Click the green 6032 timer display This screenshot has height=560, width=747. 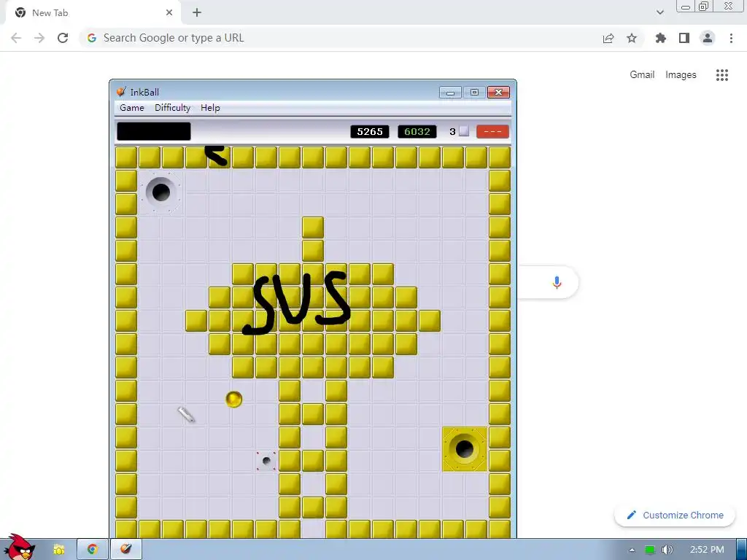[x=417, y=131]
